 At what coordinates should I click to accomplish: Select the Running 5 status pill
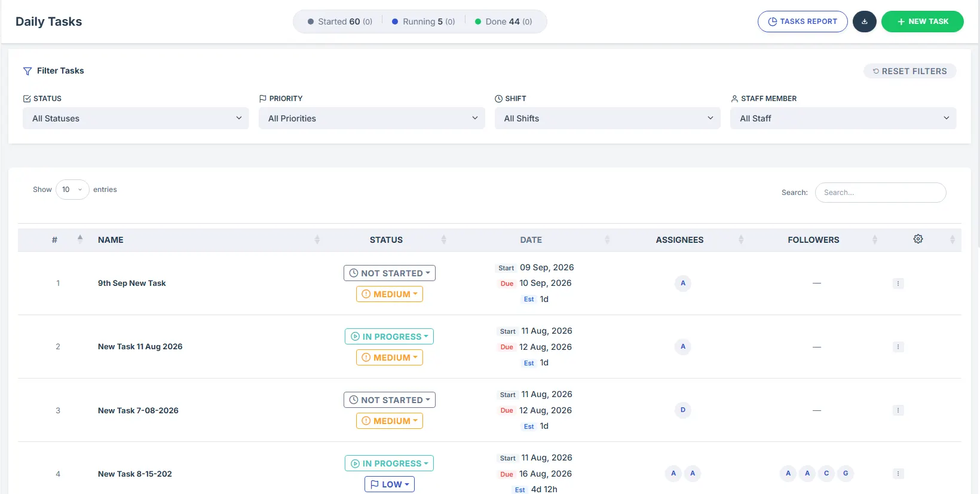[x=424, y=22]
